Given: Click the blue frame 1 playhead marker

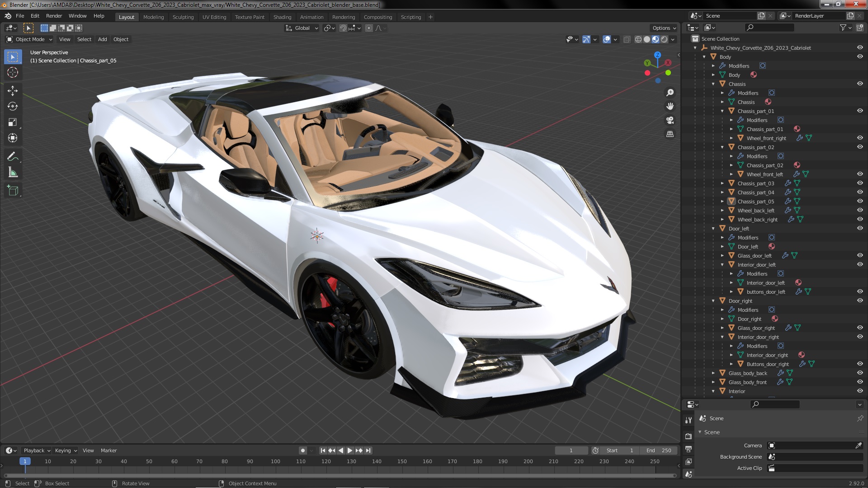Looking at the screenshot, I should (x=25, y=461).
